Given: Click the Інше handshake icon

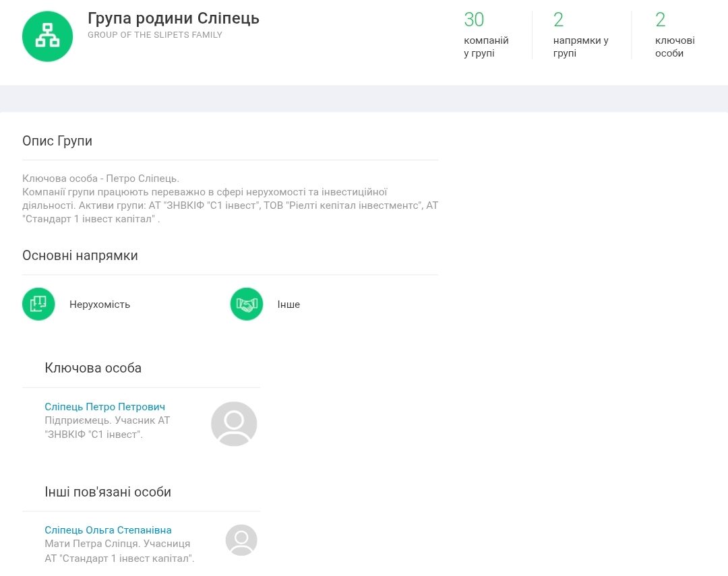Looking at the screenshot, I should pos(247,305).
